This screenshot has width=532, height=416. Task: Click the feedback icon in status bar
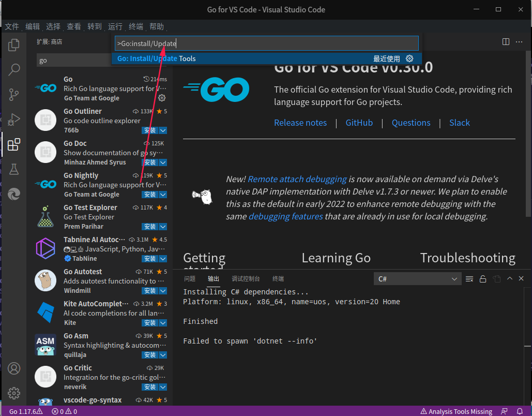[505, 411]
